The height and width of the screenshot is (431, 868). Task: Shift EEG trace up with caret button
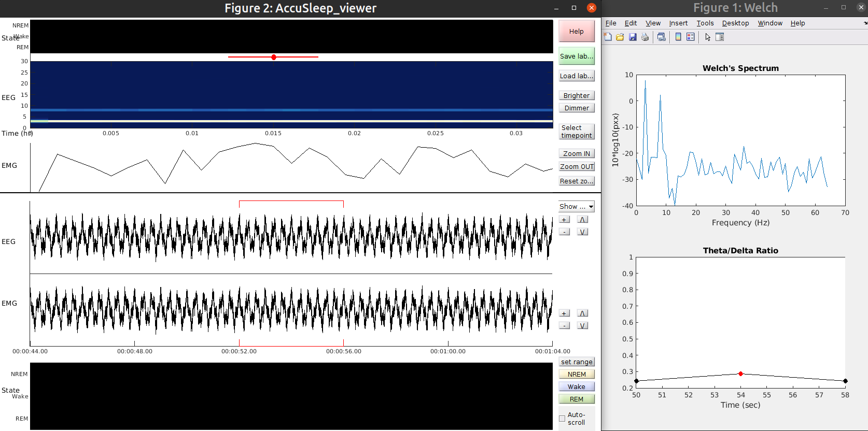[582, 220]
